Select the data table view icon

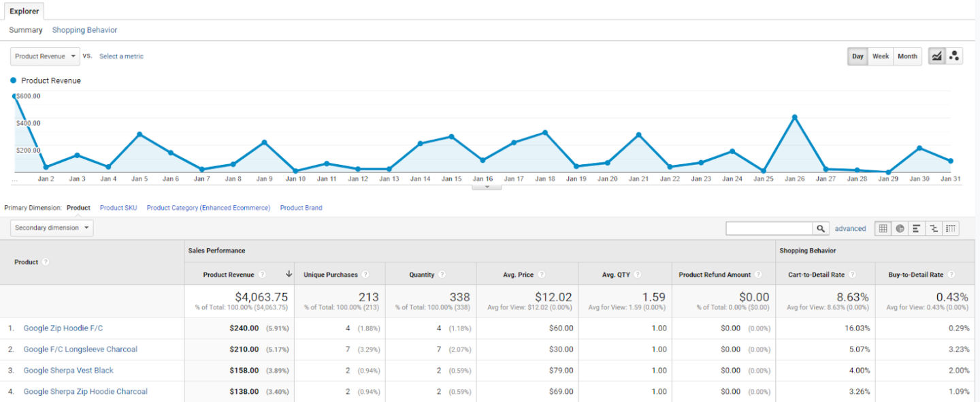[x=883, y=229]
